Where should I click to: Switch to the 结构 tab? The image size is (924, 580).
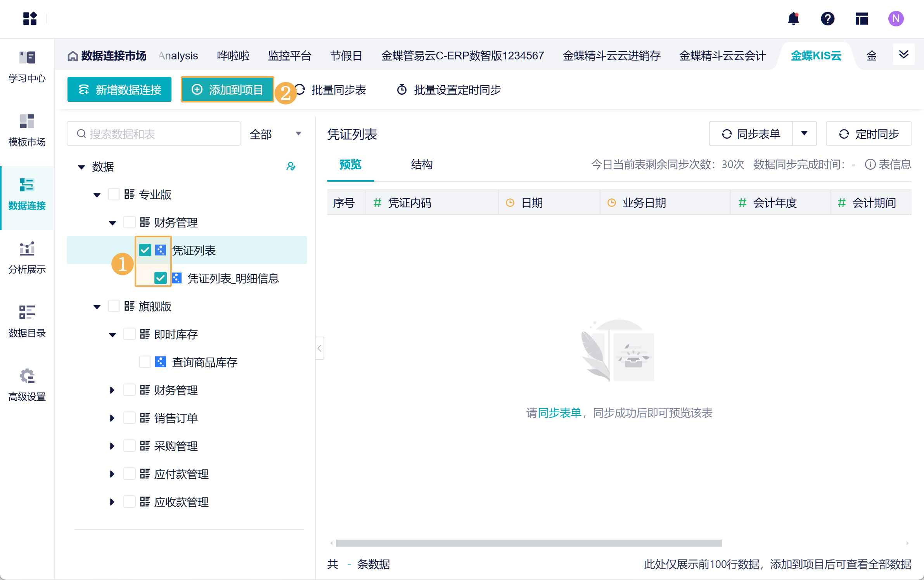click(x=422, y=165)
